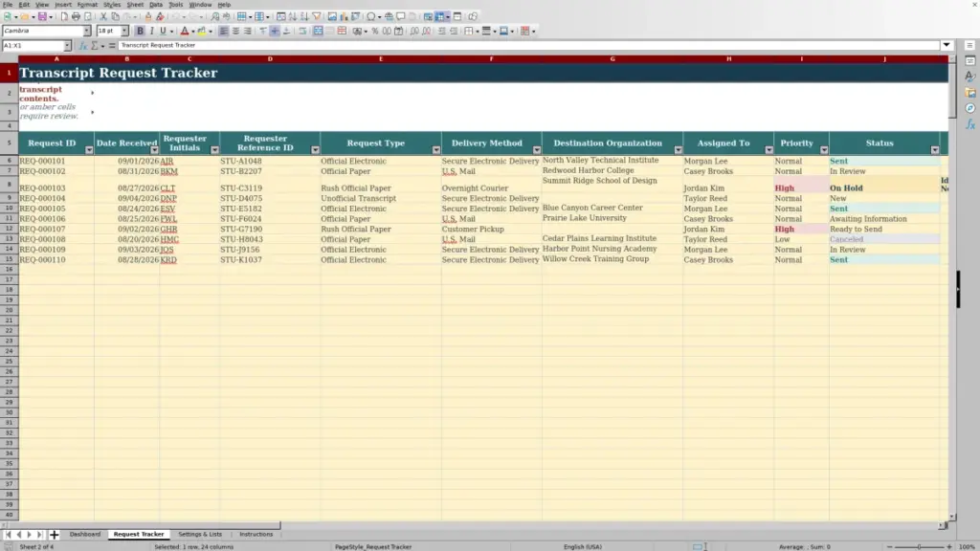980x551 pixels.
Task: Open the Sheet menu
Action: (x=135, y=5)
